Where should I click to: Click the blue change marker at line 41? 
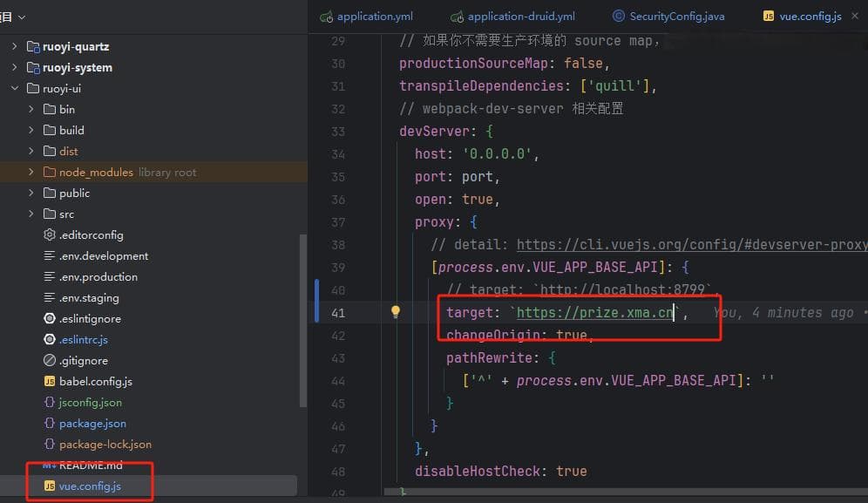click(316, 301)
